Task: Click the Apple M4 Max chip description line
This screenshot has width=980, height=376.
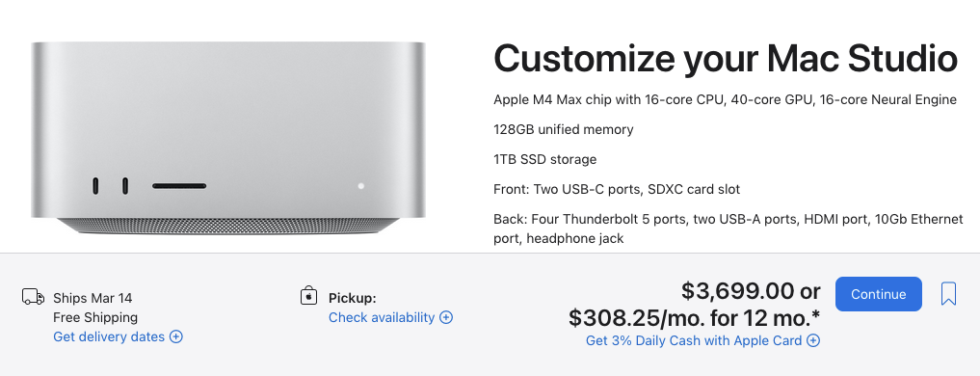Action: click(x=725, y=99)
